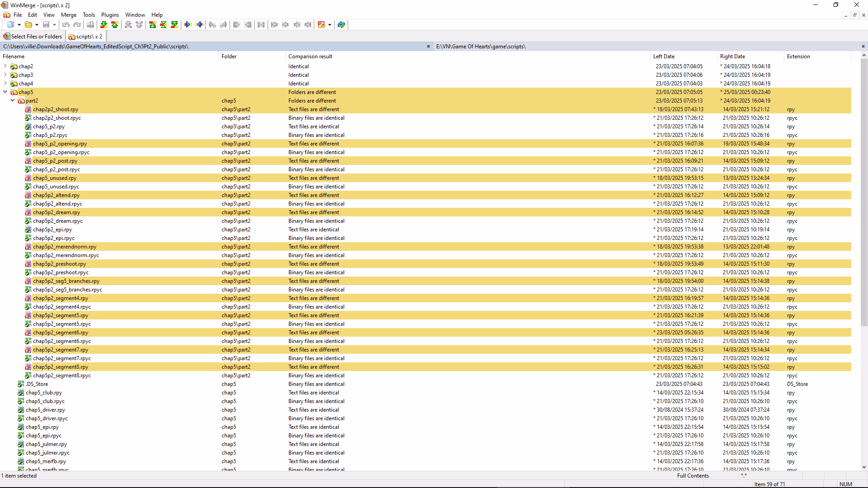
Task: Open the Save dropdown arrow
Action: coord(54,25)
